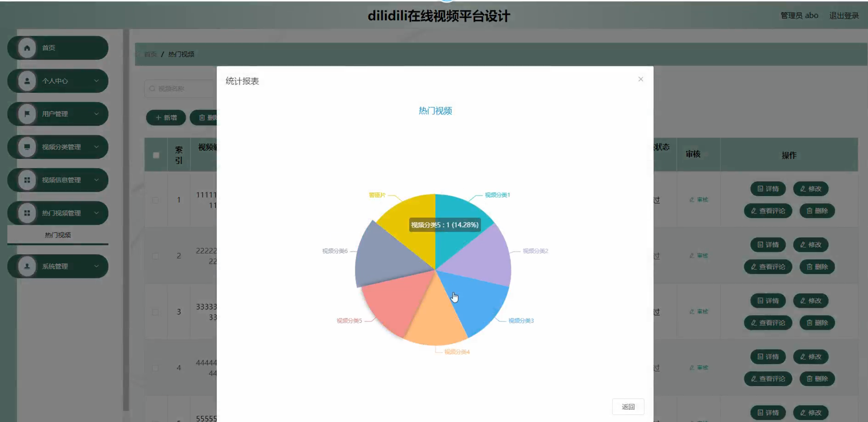Collapse the 热门视频管理 menu chevron

(96, 213)
